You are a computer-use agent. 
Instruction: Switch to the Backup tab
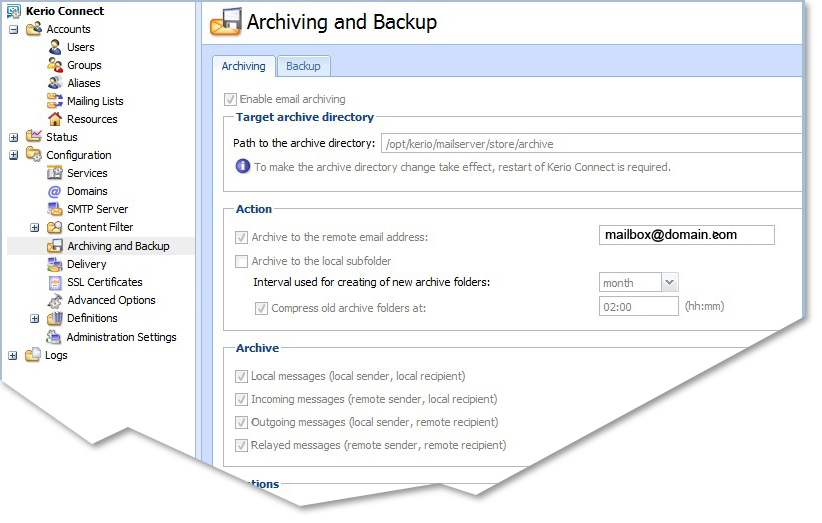(x=303, y=66)
